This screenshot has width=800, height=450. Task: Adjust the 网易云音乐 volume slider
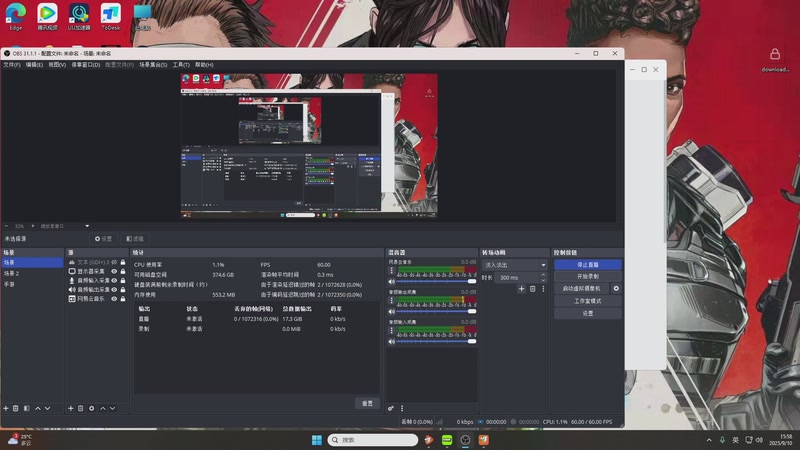tap(436, 282)
